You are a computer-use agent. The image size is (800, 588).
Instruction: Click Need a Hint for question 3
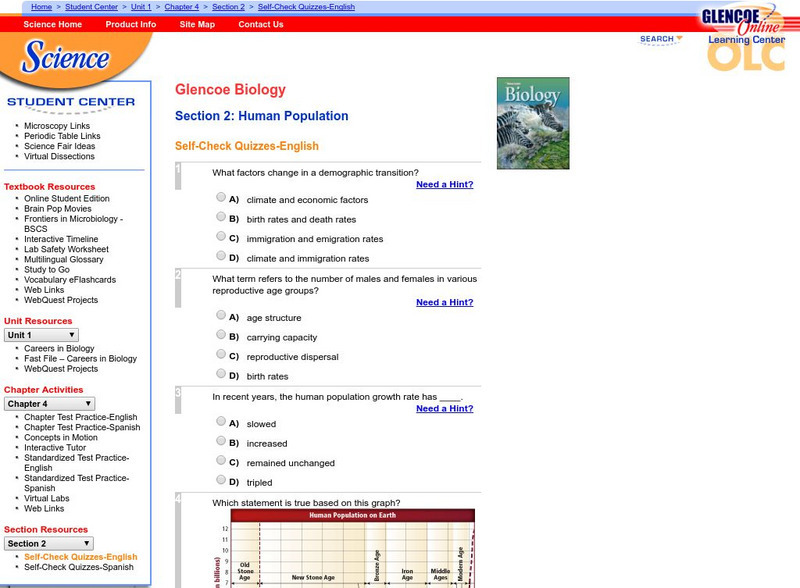444,408
